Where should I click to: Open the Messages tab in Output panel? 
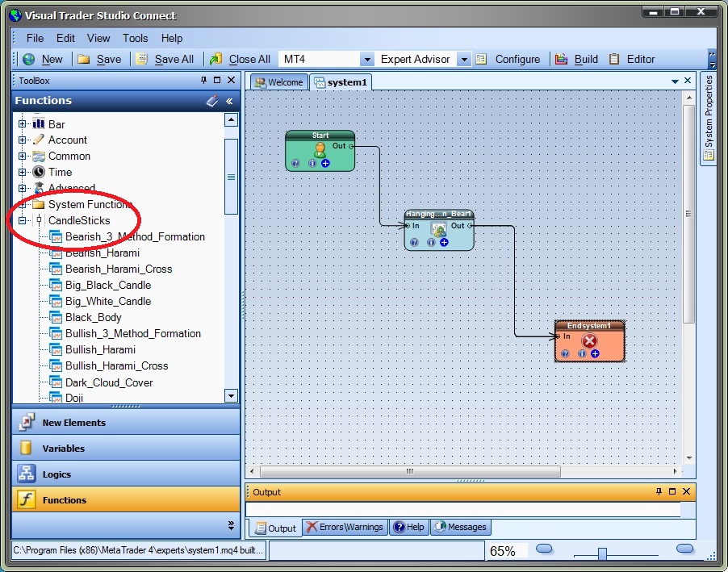click(461, 527)
